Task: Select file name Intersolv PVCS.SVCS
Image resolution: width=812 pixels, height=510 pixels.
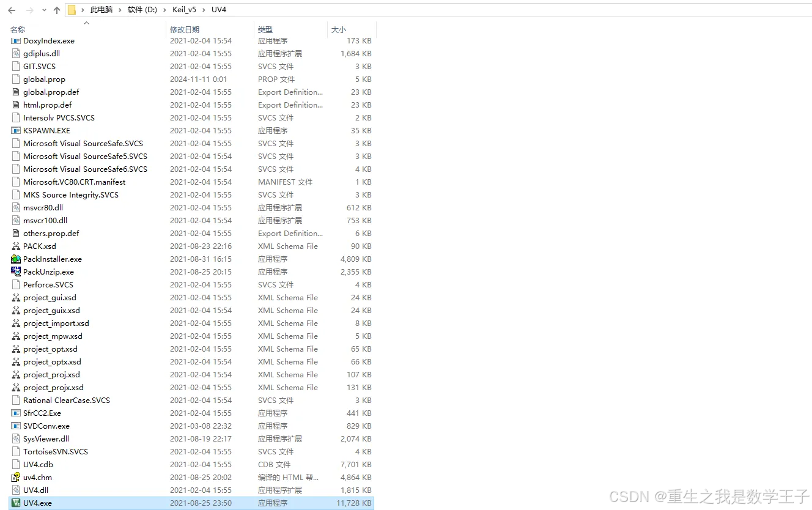Action: pos(59,117)
